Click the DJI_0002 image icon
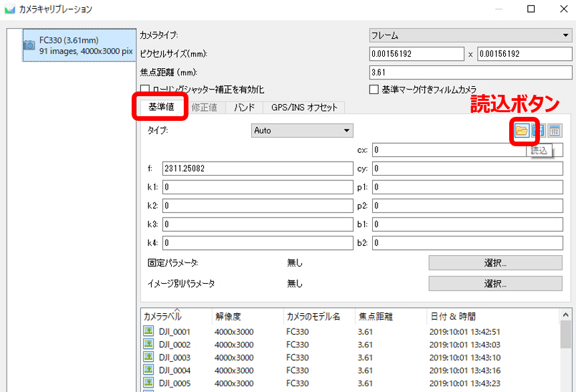This screenshot has width=576, height=392. point(148,344)
